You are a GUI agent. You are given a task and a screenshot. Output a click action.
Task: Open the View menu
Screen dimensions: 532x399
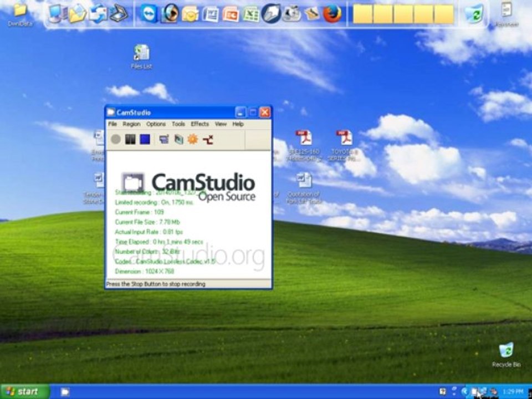pos(221,124)
